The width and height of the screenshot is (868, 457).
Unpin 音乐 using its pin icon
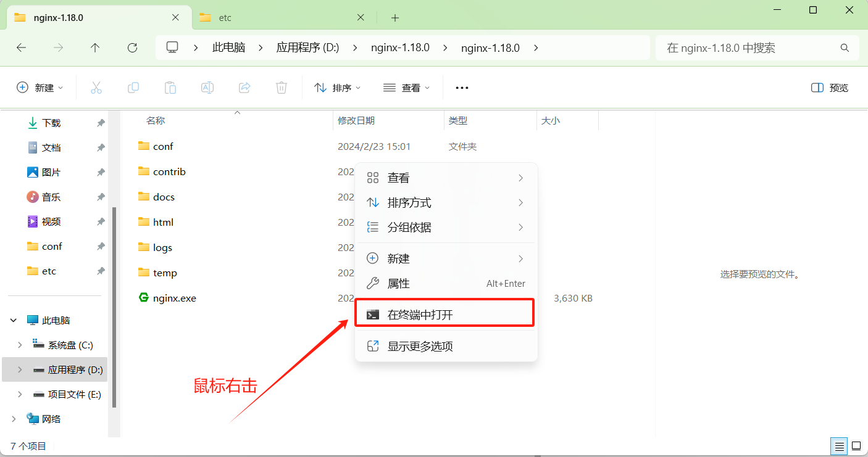click(x=101, y=197)
